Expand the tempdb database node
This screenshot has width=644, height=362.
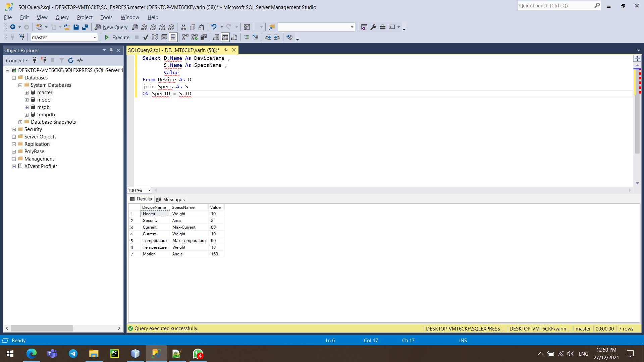point(26,115)
